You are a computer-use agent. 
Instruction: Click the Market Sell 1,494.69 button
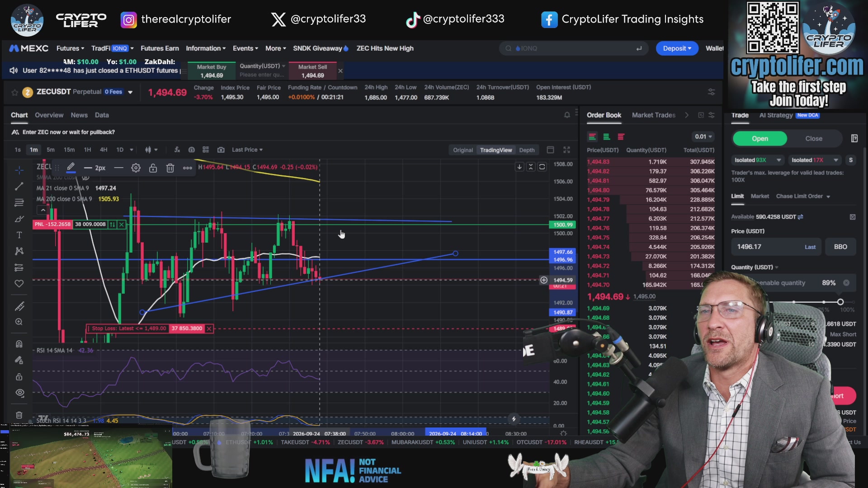[x=313, y=71]
